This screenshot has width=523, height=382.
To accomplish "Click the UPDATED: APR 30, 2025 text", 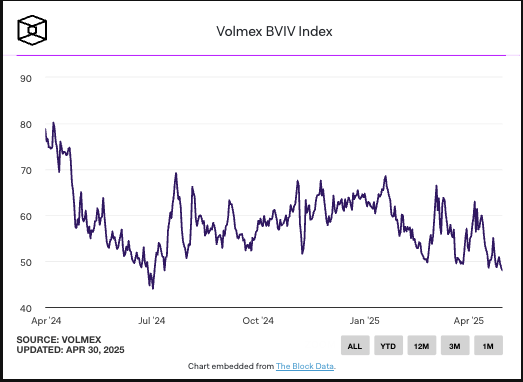I will pos(70,350).
